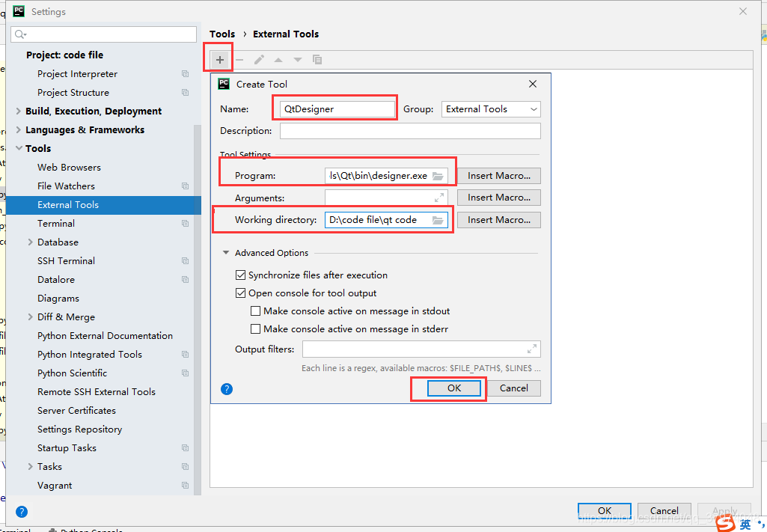The width and height of the screenshot is (767, 532).
Task: Enable console active on stderr message
Action: (x=255, y=329)
